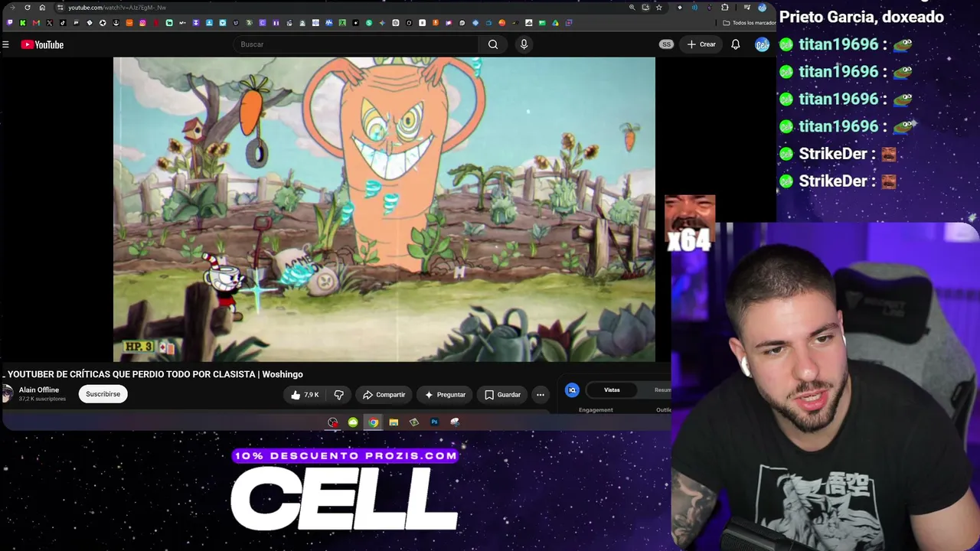Open the YouTube guide hamburger menu
The height and width of the screenshot is (551, 980).
click(5, 44)
